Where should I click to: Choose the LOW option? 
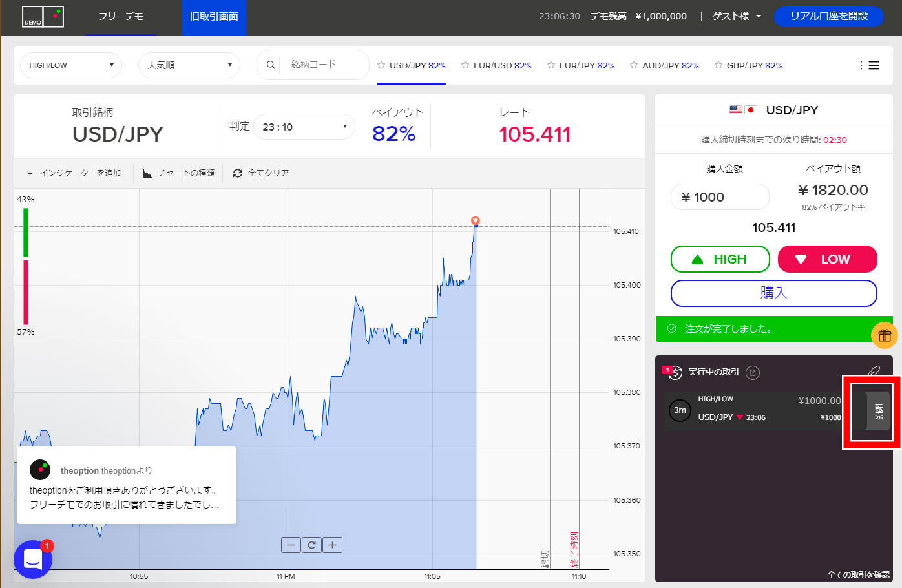coord(828,259)
